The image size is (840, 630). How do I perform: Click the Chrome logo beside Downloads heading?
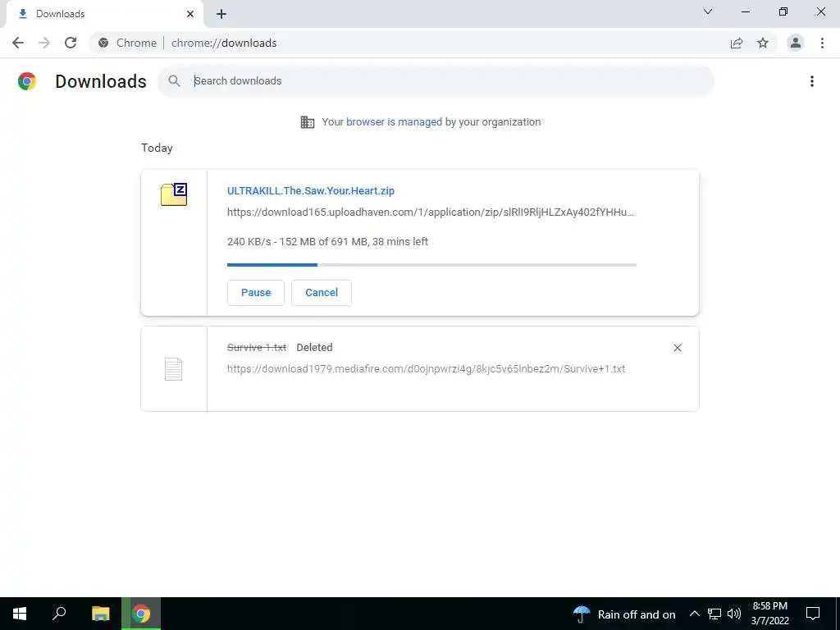pos(27,81)
